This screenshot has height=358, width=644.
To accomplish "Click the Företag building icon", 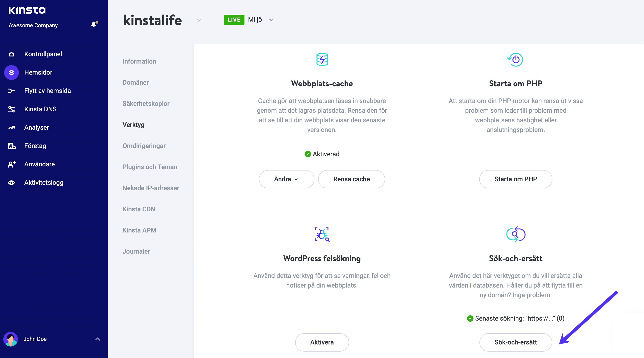I will click(11, 146).
